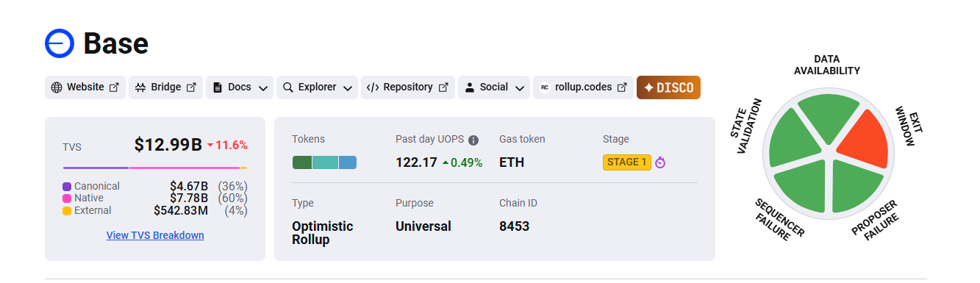Expand the Social dropdown
This screenshot has width=980, height=283.
(494, 87)
